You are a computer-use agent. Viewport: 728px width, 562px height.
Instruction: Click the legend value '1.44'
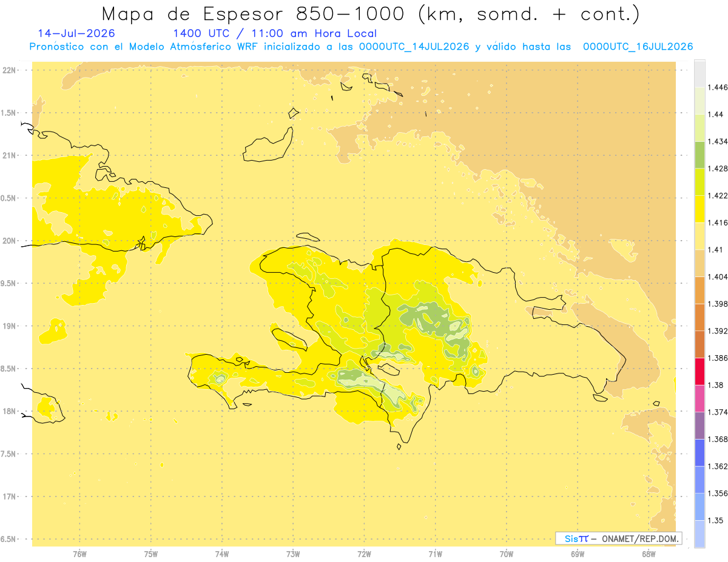coord(717,114)
